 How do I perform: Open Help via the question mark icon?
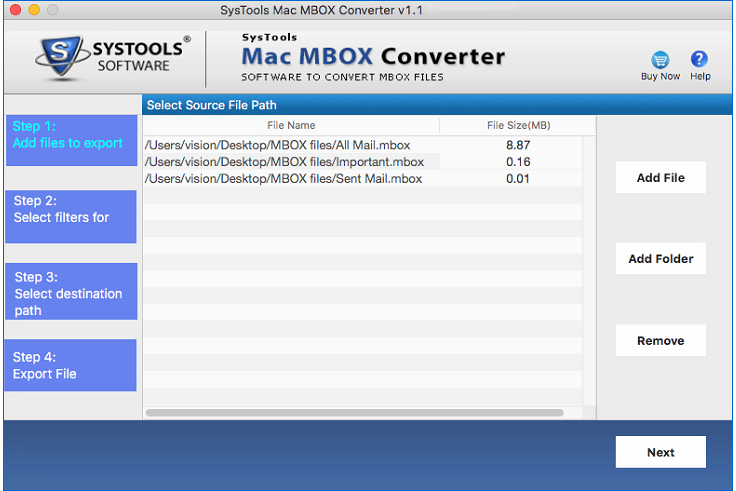click(699, 60)
